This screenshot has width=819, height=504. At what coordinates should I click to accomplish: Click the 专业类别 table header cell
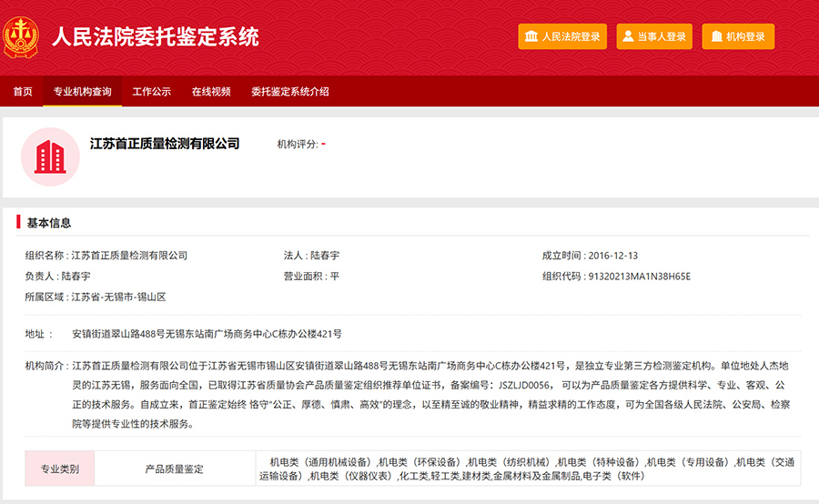(60, 469)
